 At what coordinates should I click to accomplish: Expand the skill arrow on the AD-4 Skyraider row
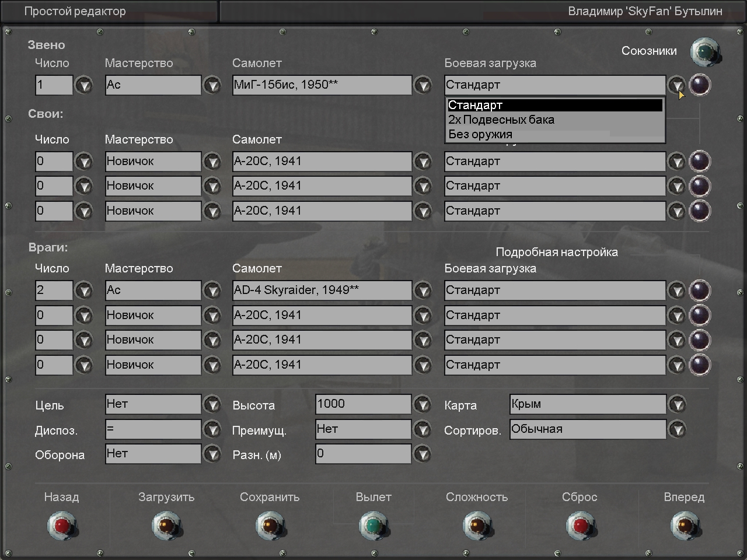pos(212,290)
